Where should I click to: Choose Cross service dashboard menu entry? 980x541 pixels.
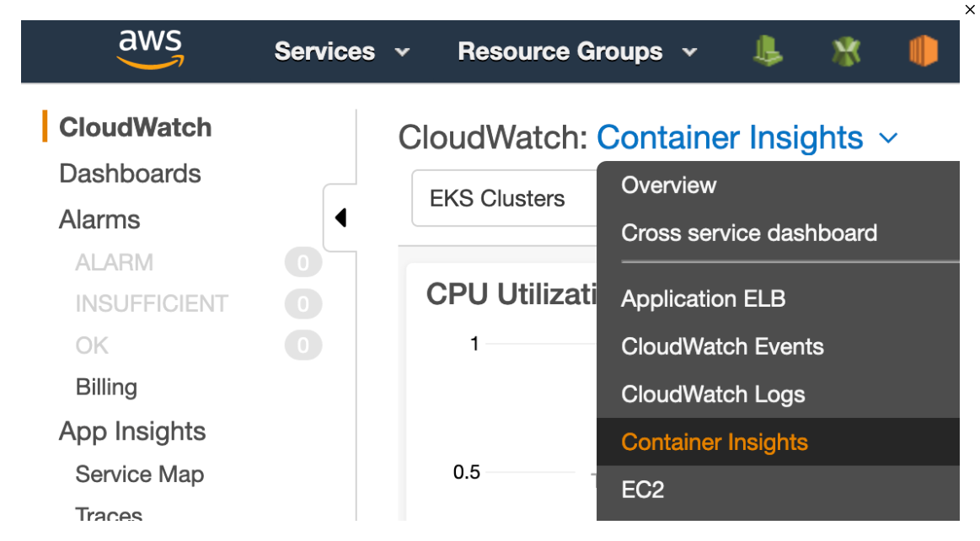coord(748,233)
